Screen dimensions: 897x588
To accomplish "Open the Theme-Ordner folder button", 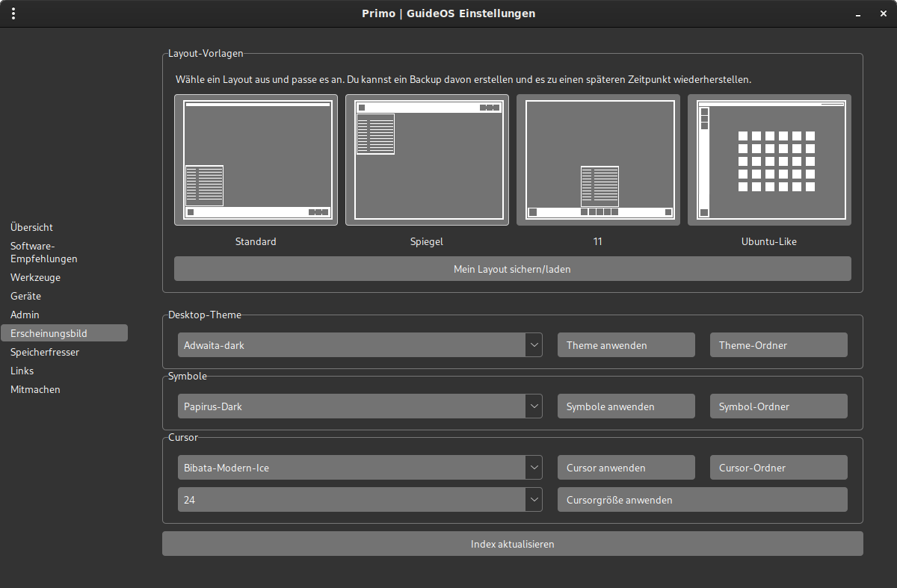I will pyautogui.click(x=778, y=345).
